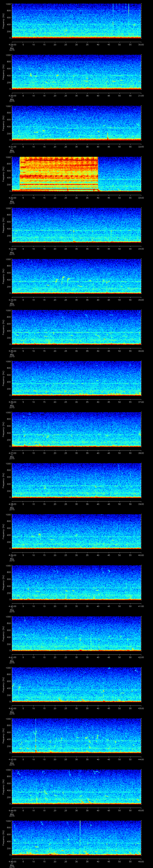
Task: Select the spectrogram panel beginning at 4:36:00
Action: (76, 378)
